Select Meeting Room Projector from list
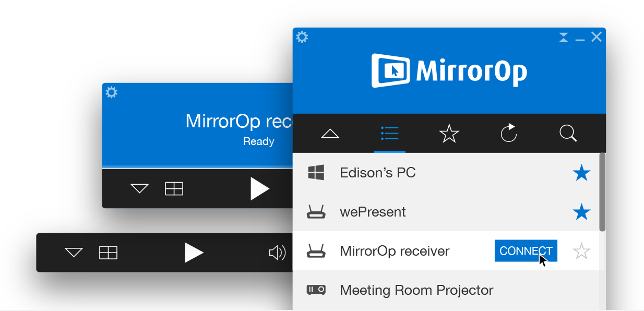Image resolution: width=644 pixels, height=311 pixels. point(416,290)
